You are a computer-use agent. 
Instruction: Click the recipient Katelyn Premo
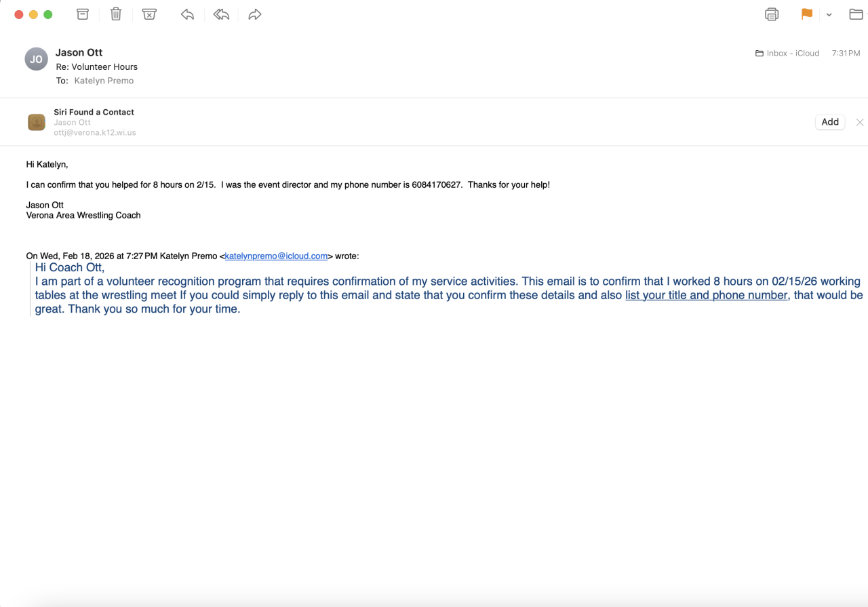(104, 81)
